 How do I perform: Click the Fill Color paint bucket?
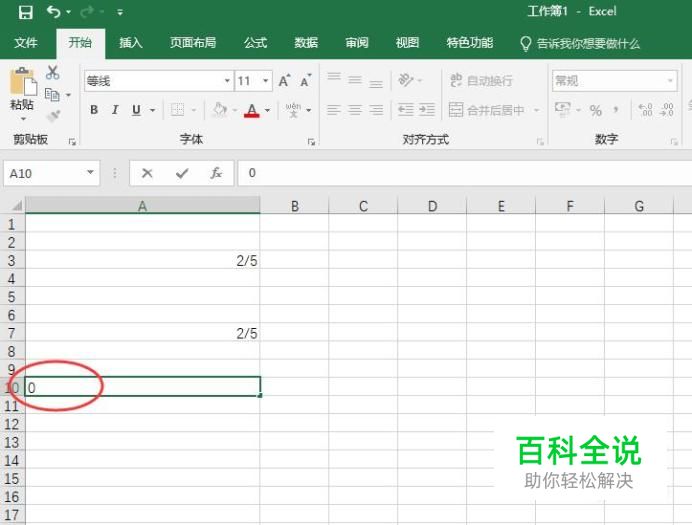coord(219,110)
